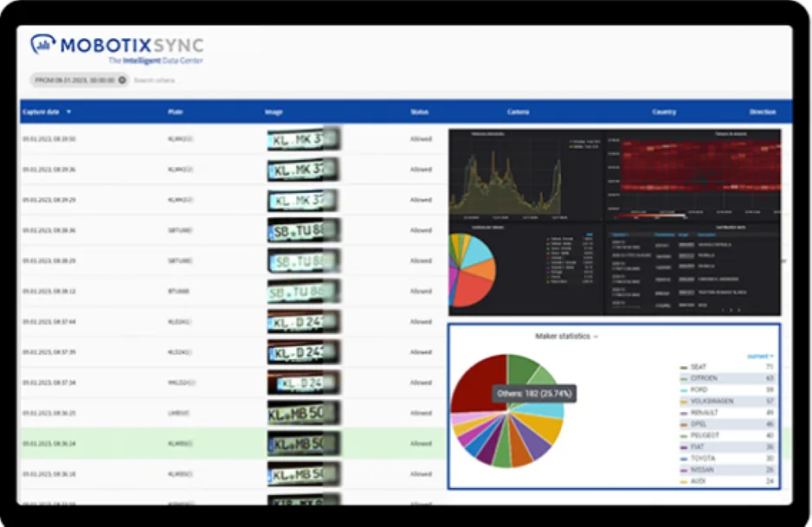Select RENAULT in the maker legend
Viewport: 812px width, 527px height.
tap(705, 413)
